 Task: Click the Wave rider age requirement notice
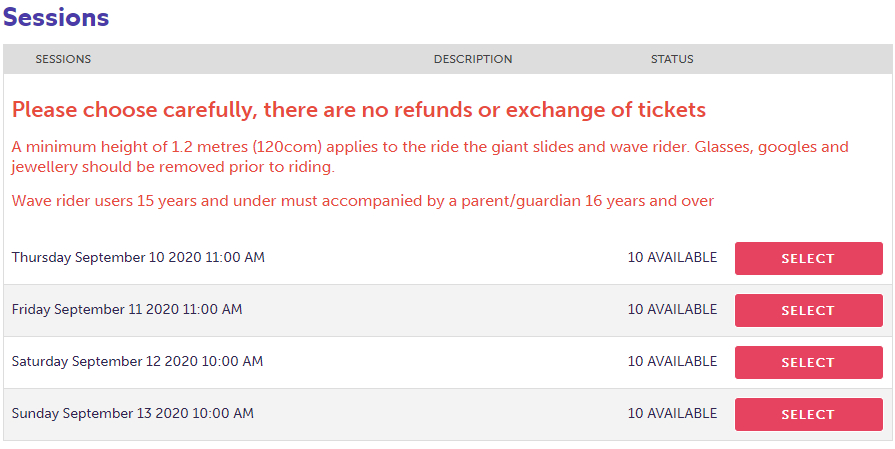363,201
